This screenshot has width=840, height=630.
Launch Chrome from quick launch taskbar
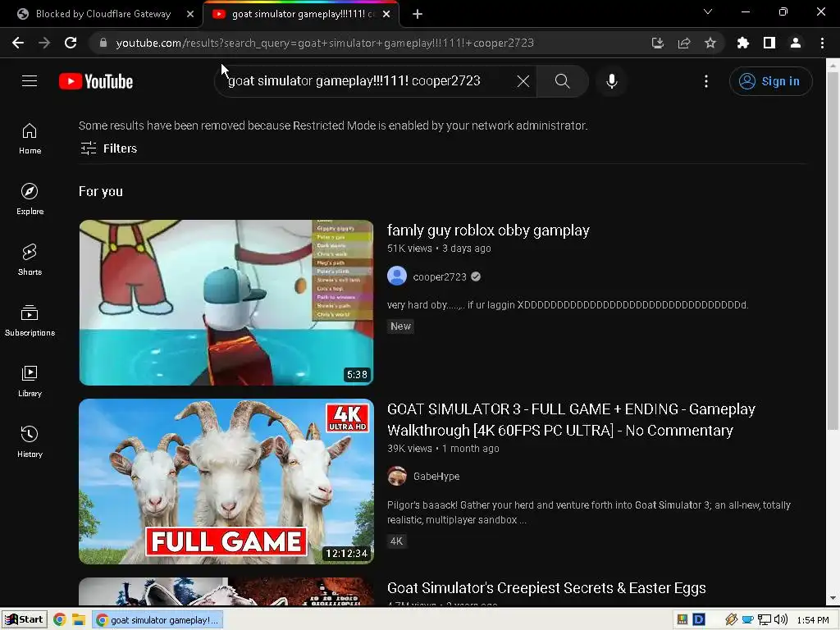tap(59, 620)
